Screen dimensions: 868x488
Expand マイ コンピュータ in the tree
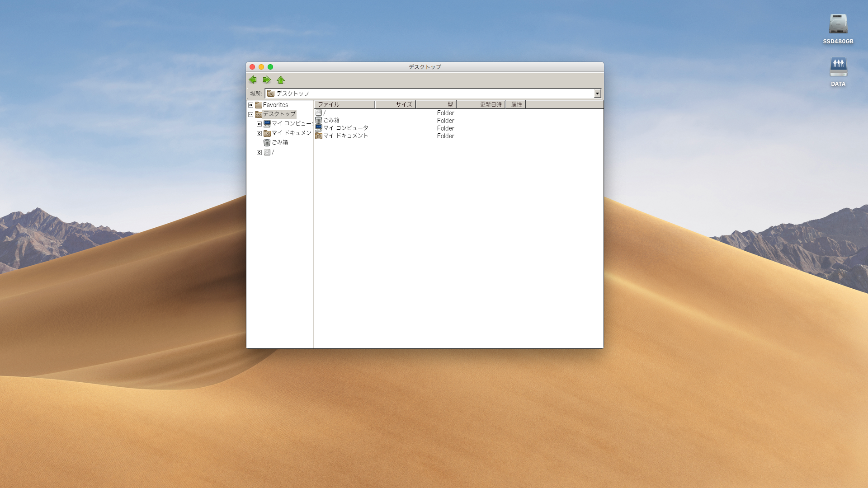point(259,124)
